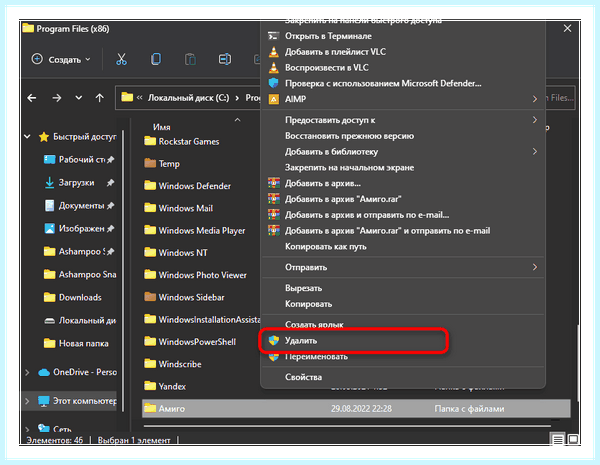Choose Закрепить на начальном экране
Screen dimensions: 600x465
(x=403, y=167)
